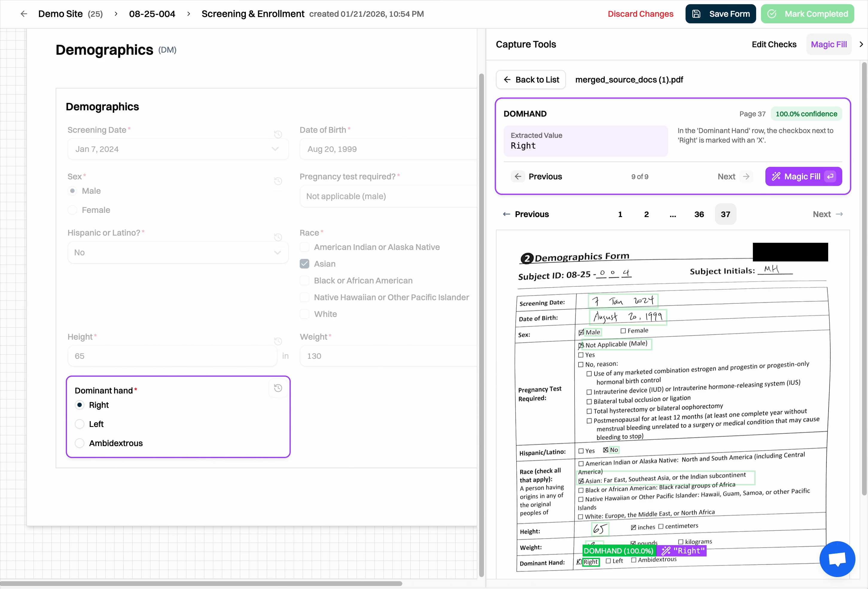The width and height of the screenshot is (868, 589).
Task: Select Ambidextrous radio button
Action: point(80,443)
